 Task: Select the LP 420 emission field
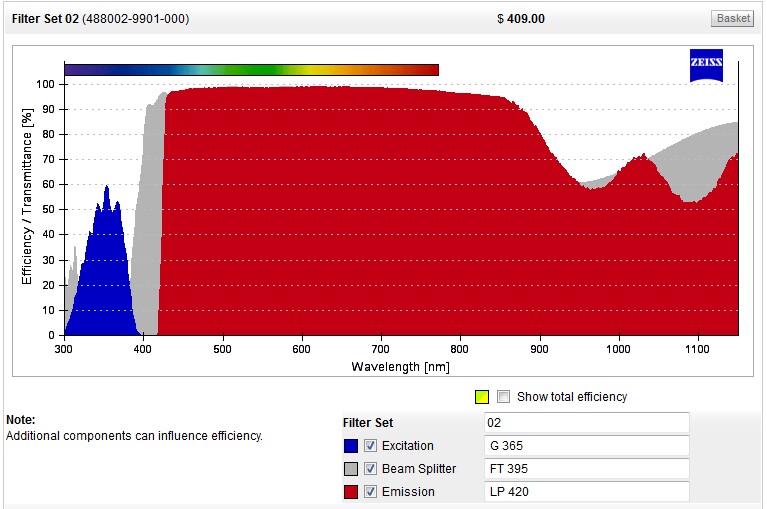[586, 492]
